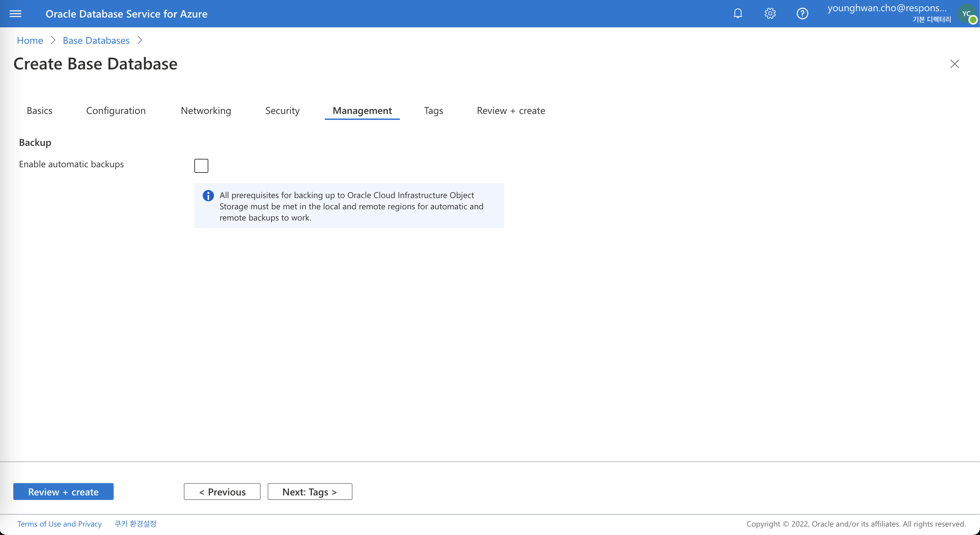Switch to the Tags tab
Screen dimensions: 980x535
(433, 111)
